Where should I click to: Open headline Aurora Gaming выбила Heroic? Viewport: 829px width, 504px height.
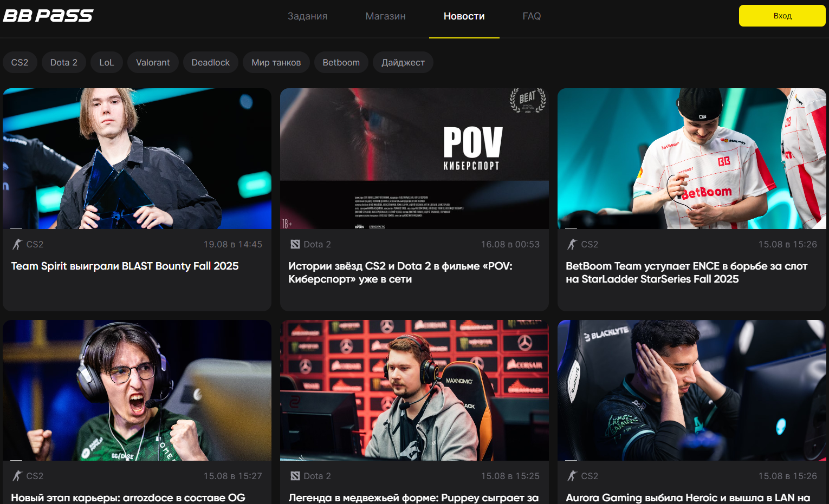(x=688, y=498)
